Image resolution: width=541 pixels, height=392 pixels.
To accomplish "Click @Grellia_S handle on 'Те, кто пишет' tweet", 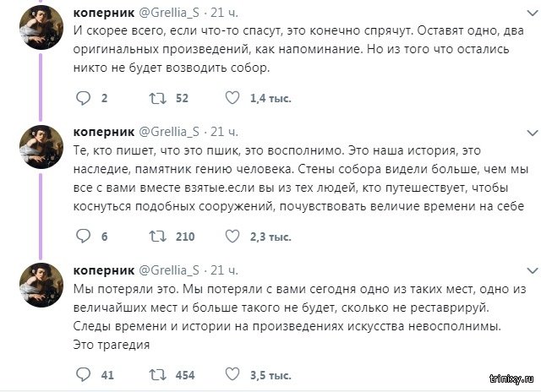I will click(168, 132).
